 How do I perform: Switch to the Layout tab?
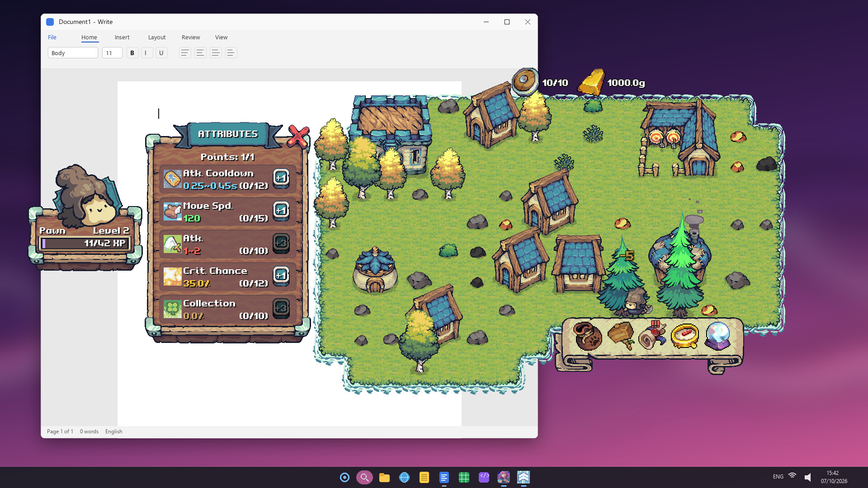coord(157,38)
